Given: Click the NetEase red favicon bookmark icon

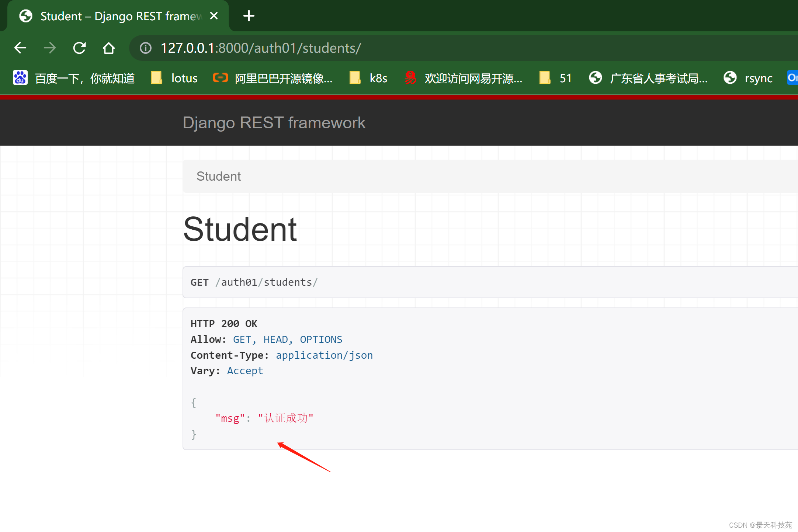Looking at the screenshot, I should tap(410, 78).
